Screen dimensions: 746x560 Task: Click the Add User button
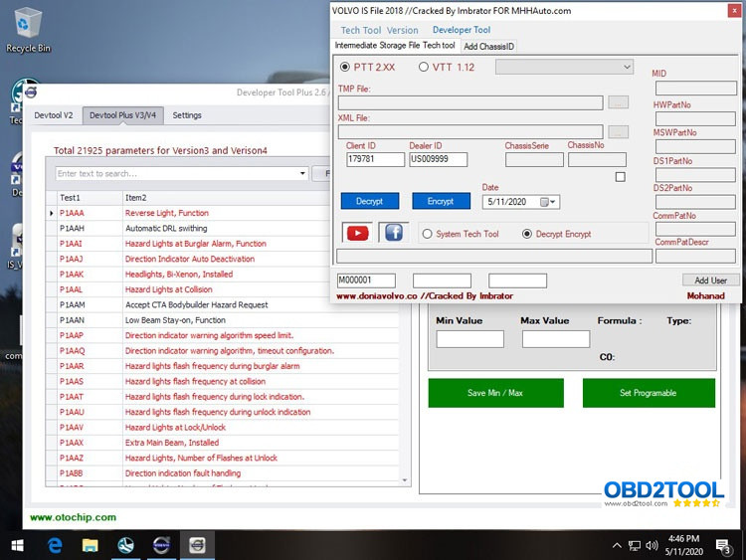(x=710, y=280)
